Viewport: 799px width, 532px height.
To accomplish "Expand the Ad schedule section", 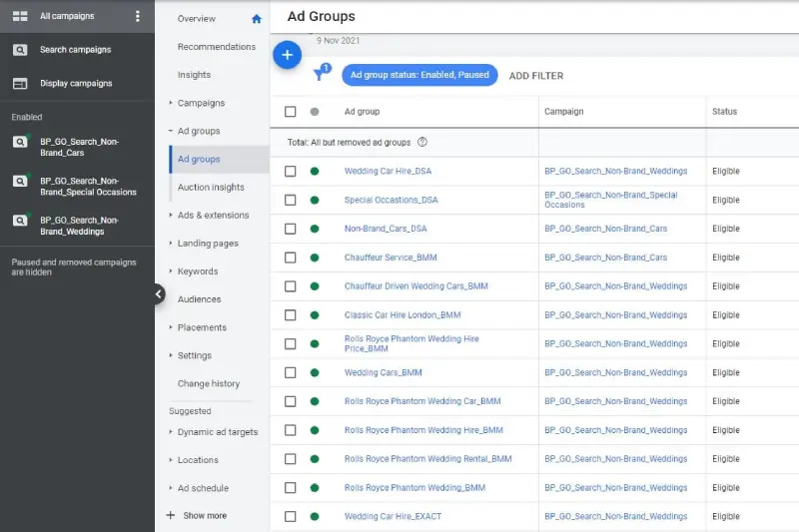I will coord(171,488).
